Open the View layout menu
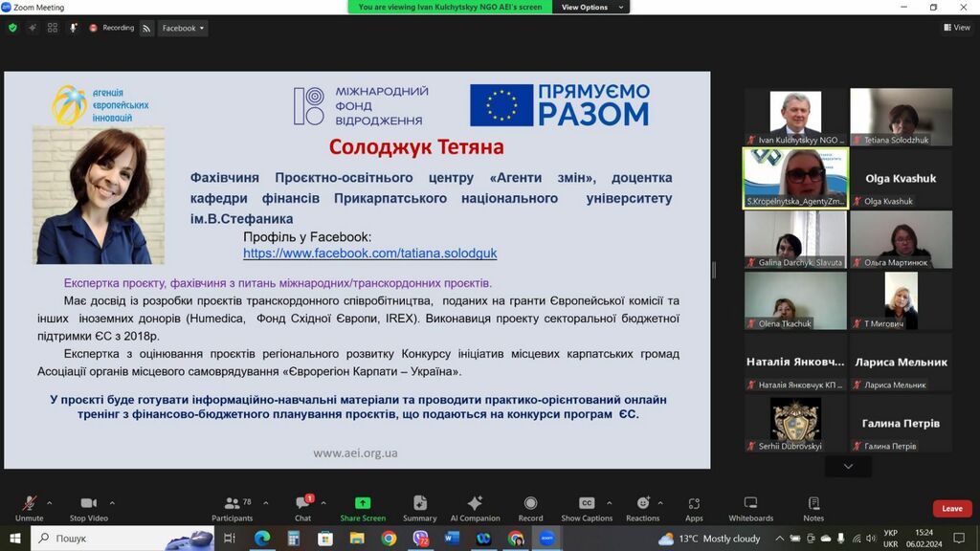The height and width of the screenshot is (551, 980). pyautogui.click(x=957, y=28)
